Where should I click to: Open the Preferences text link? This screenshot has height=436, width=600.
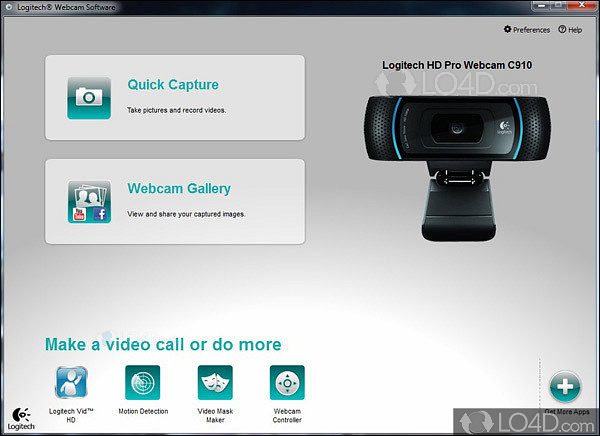point(532,30)
